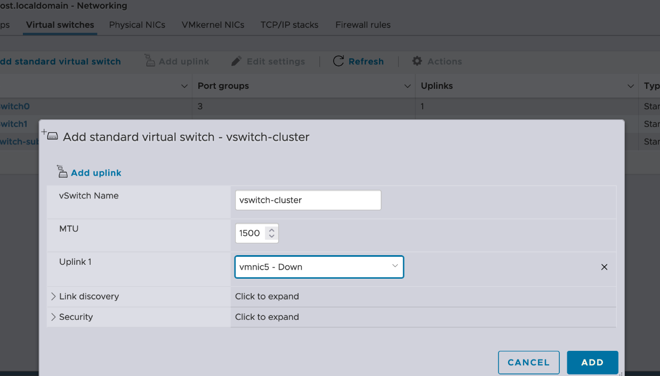The image size is (660, 377).
Task: Click port groups value 3 in vSwitch0 row
Action: [x=200, y=106]
